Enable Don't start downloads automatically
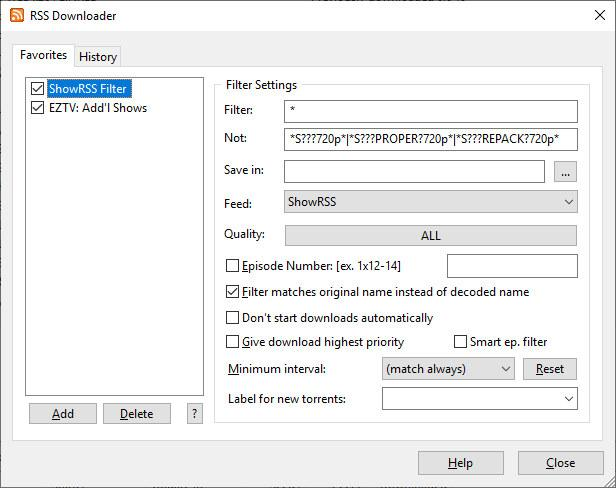 (232, 317)
